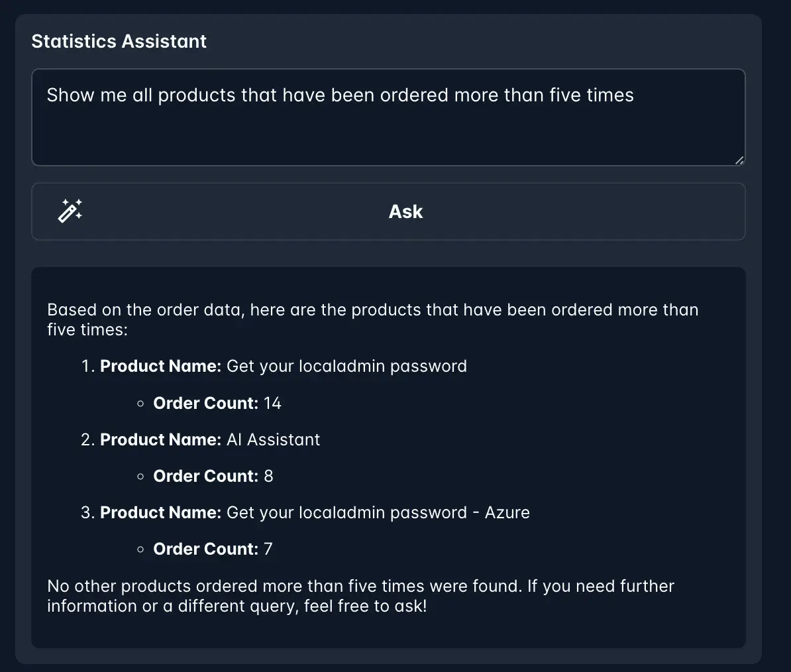Click the numbered item 2 marker

pyautogui.click(x=87, y=439)
